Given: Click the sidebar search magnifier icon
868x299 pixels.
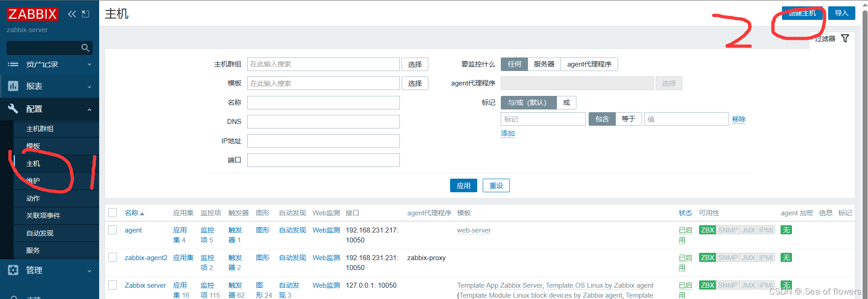Looking at the screenshot, I should pos(85,48).
